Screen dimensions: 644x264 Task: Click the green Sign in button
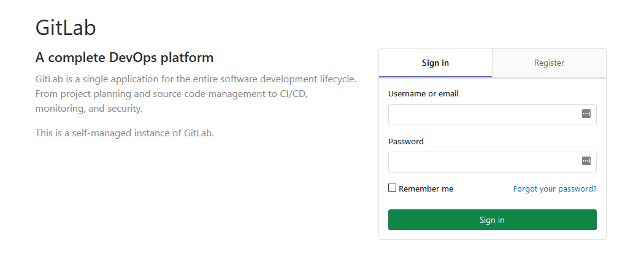[x=492, y=220]
